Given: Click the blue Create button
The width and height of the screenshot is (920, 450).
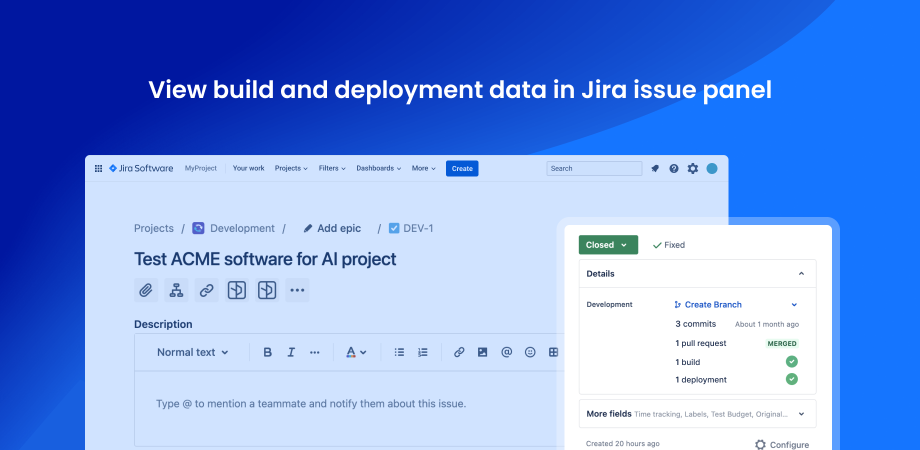Looking at the screenshot, I should point(462,169).
